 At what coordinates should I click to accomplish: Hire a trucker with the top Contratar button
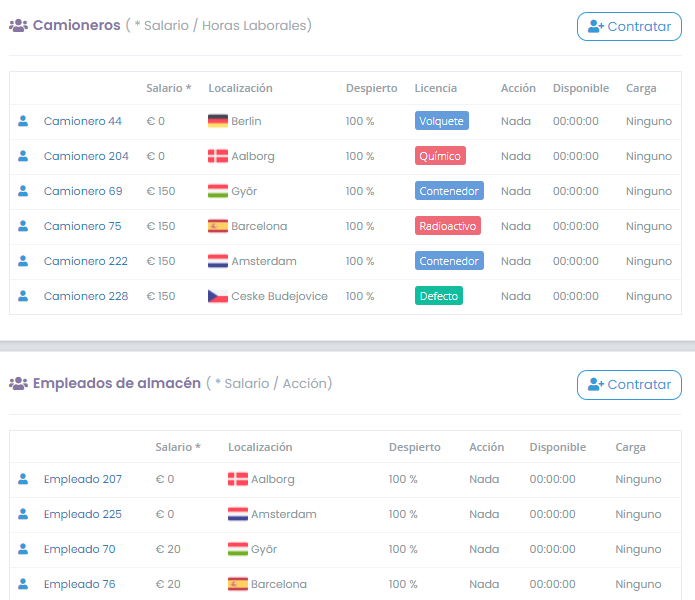tap(629, 27)
